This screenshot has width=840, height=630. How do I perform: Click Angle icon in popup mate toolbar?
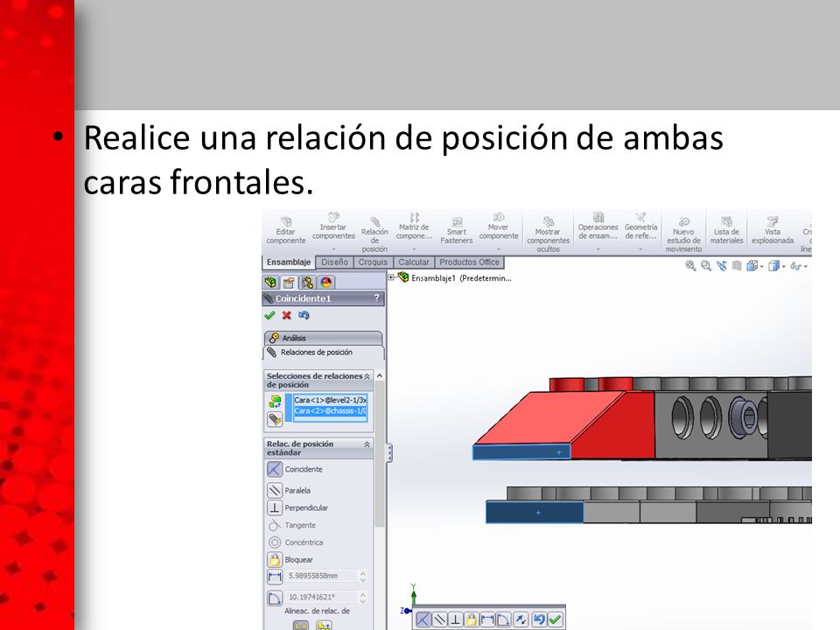[x=504, y=619]
